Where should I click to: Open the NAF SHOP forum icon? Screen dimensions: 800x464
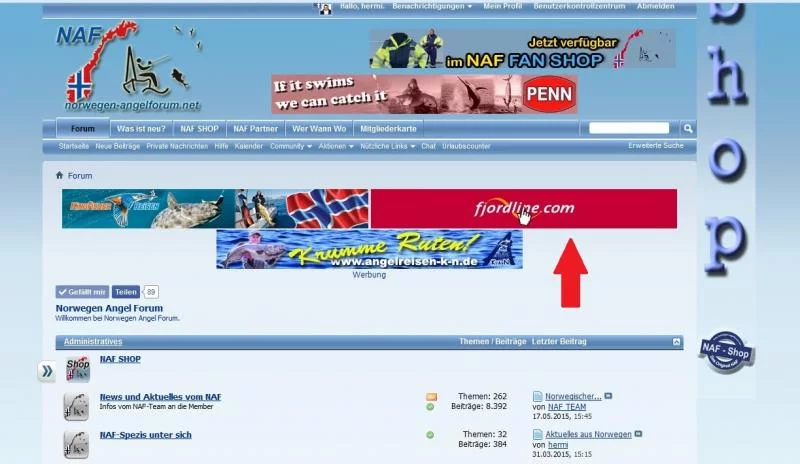tap(78, 369)
